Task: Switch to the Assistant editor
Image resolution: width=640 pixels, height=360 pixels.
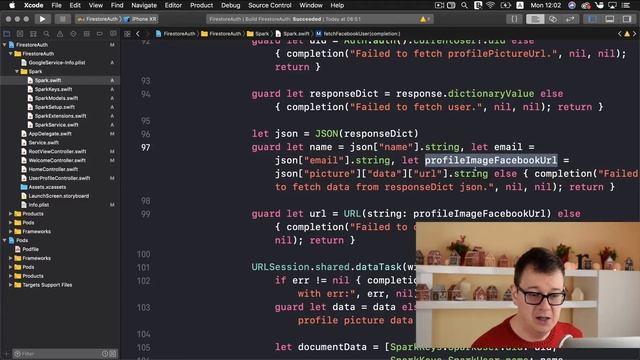Action: [553, 19]
